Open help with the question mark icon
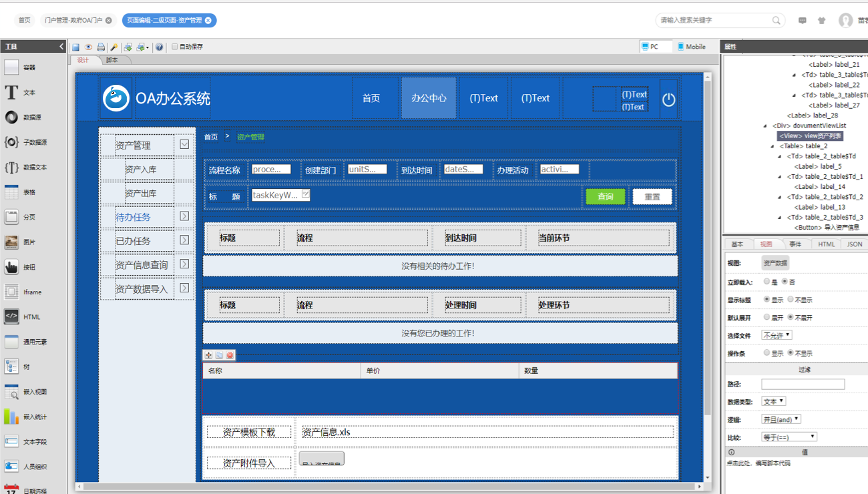Viewport: 868px width, 494px height. pos(159,47)
